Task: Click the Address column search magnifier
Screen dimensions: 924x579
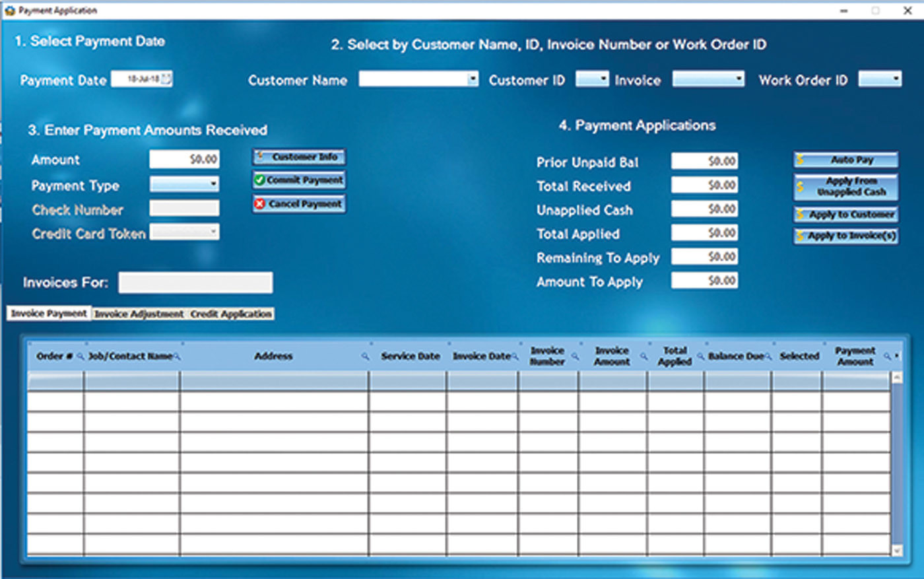Action: (365, 355)
